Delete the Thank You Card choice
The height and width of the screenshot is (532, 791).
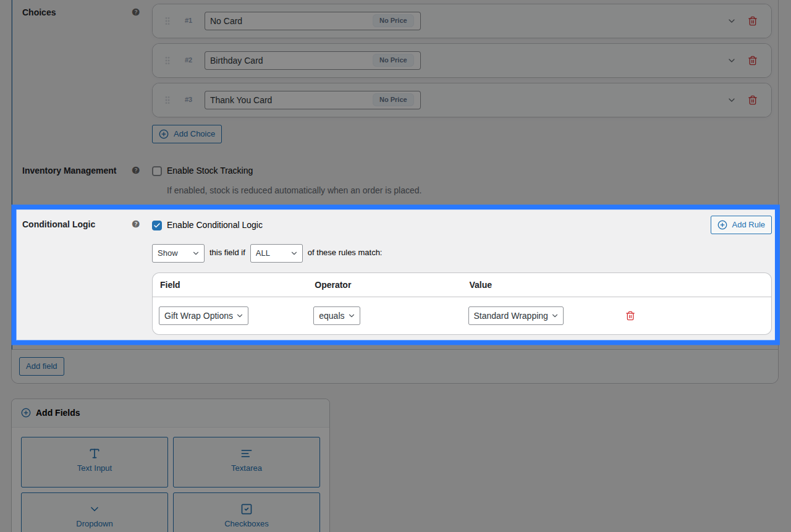753,100
